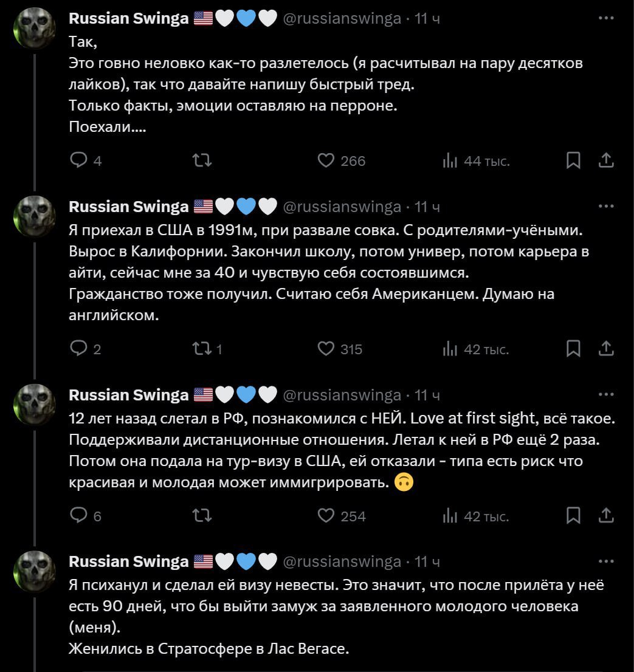The height and width of the screenshot is (672, 634).
Task: Like the tweet with 254 likes
Action: (x=326, y=516)
